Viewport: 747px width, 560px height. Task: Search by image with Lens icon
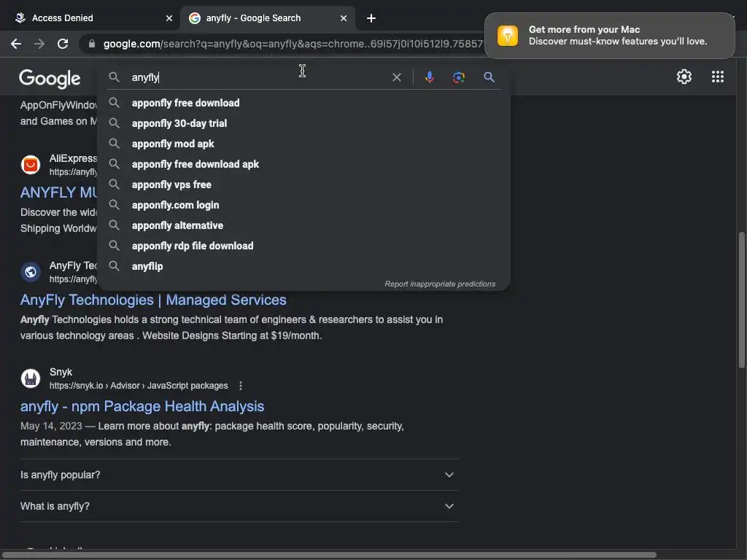tap(458, 77)
